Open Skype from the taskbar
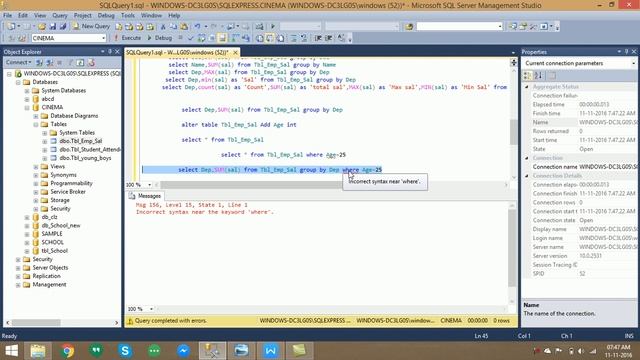This screenshot has width=640, height=360. [125, 351]
